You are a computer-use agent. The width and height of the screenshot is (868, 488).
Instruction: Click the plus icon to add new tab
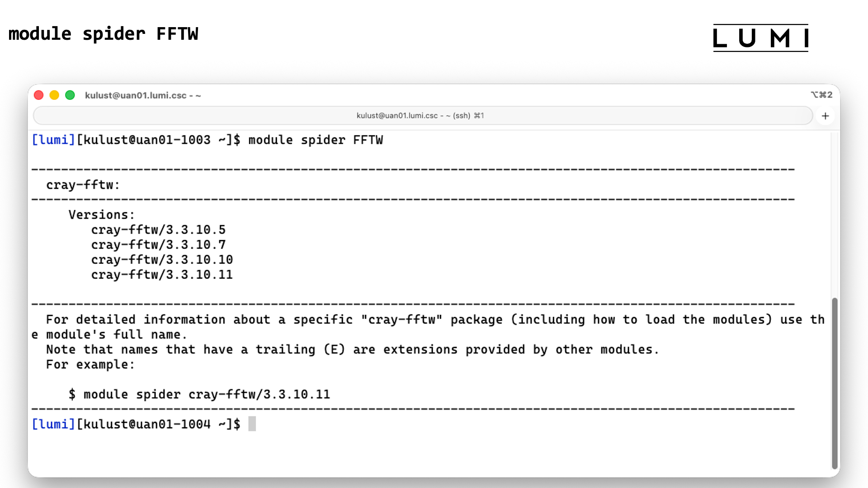[825, 116]
